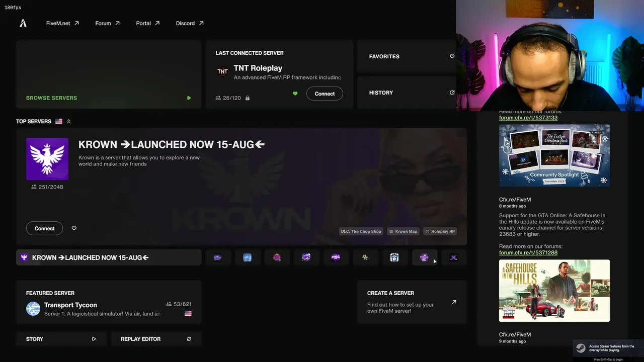Viewport: 644px width, 362px height.
Task: Open the Forum link
Action: click(x=107, y=23)
